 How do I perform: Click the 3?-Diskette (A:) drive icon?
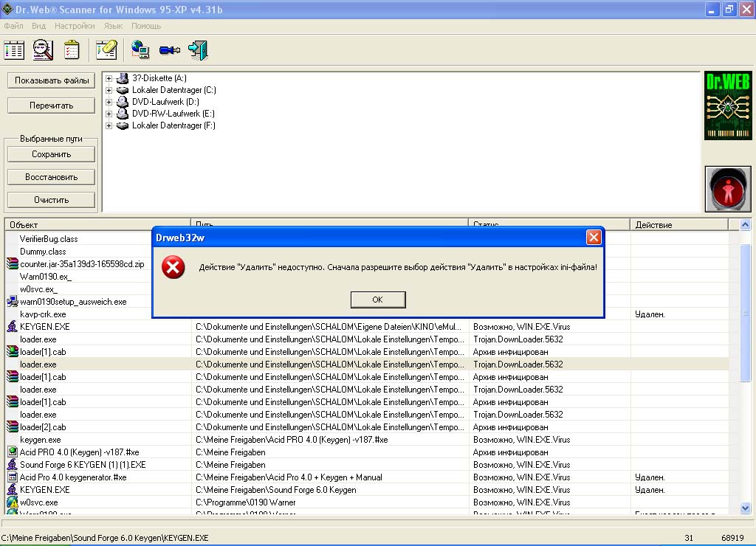point(123,78)
